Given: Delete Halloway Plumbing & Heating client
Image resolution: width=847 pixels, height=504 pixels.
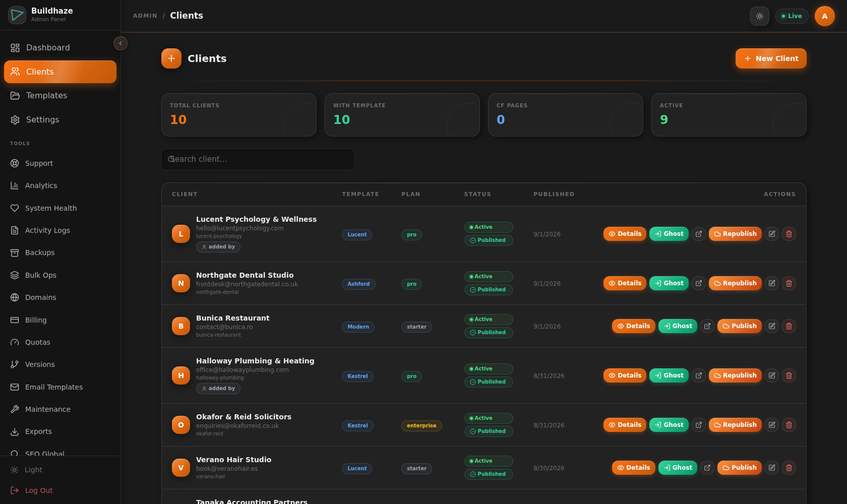Looking at the screenshot, I should pos(789,375).
